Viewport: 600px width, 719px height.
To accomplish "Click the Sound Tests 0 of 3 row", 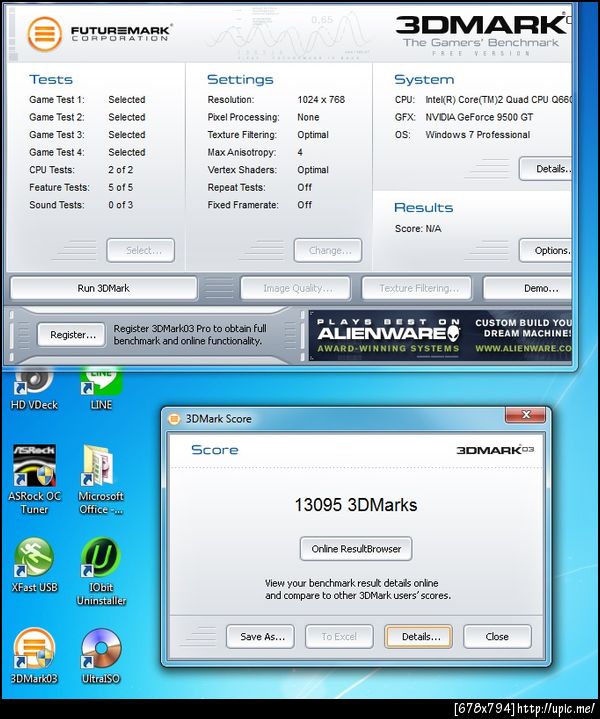I will [81, 205].
